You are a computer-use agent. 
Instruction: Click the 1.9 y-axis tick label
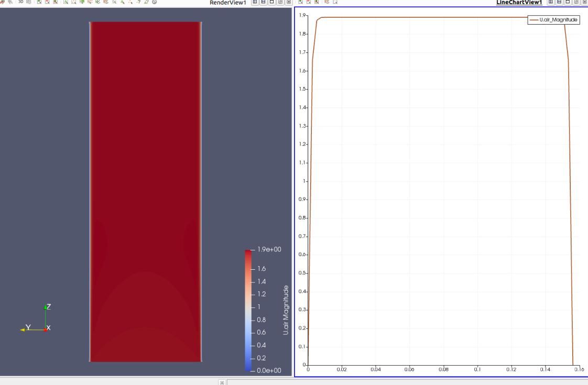click(302, 15)
